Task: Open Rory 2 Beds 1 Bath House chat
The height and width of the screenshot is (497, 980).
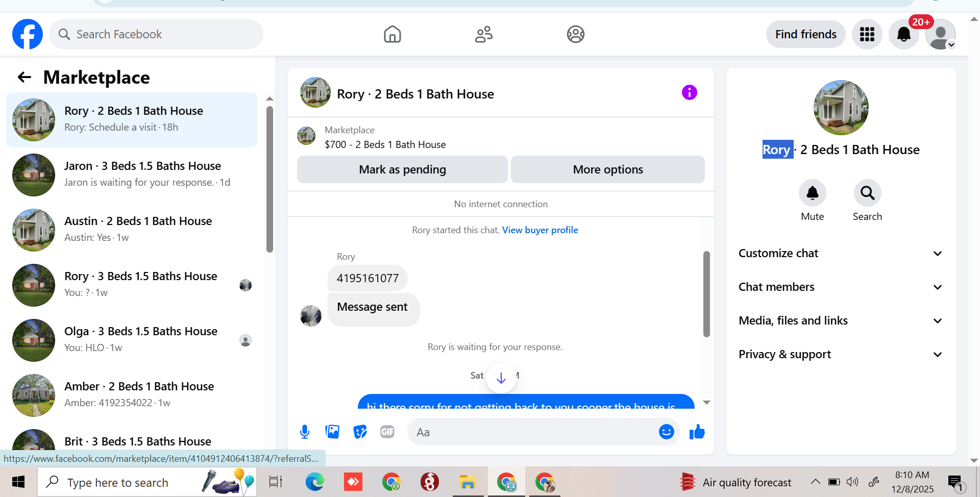Action: (132, 120)
